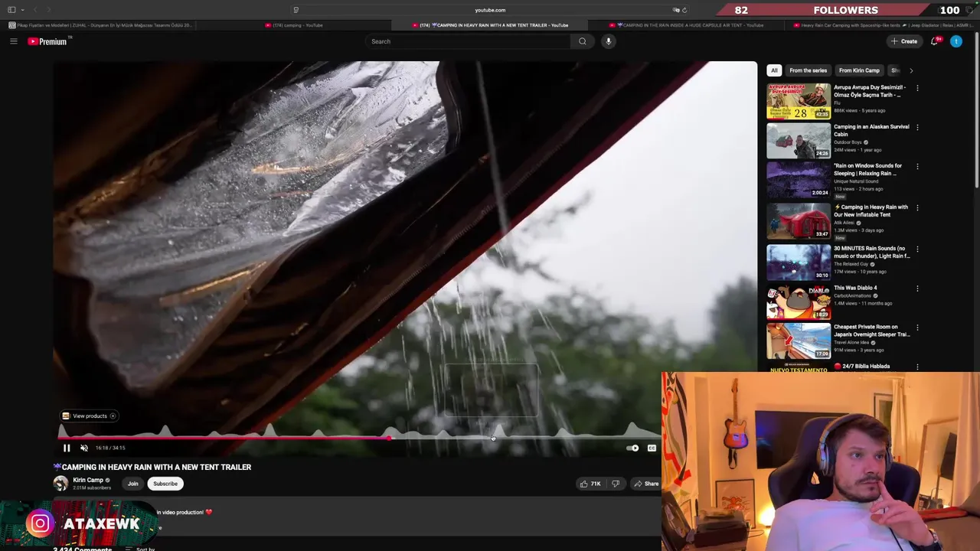
Task: Open the Rain on Window Sounds thumbnail
Action: tap(799, 180)
